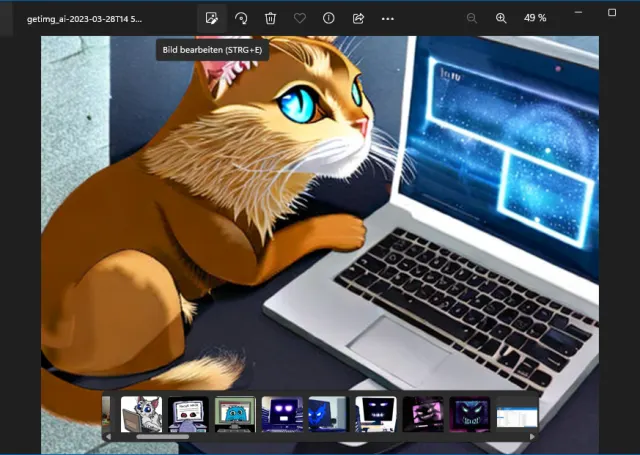Expand the three-dot more options menu
This screenshot has height=455, width=640.
click(x=388, y=18)
